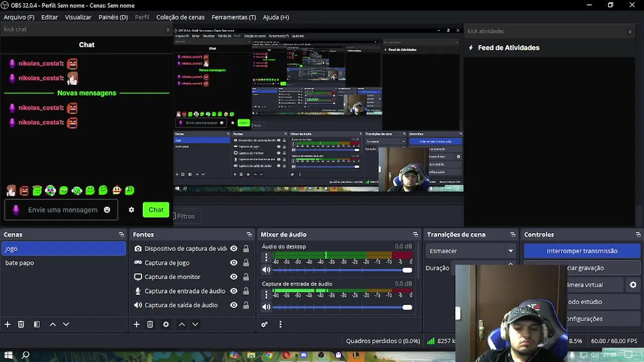Undock the Cenas panel

coord(121,234)
